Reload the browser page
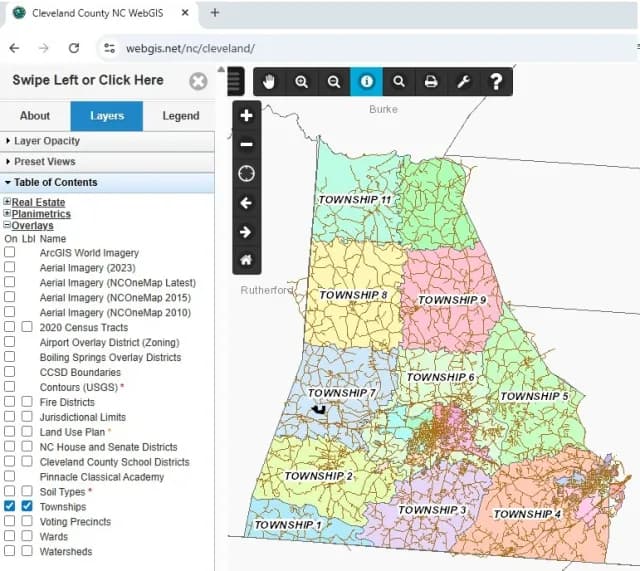This screenshot has height=571, width=640. click(74, 48)
